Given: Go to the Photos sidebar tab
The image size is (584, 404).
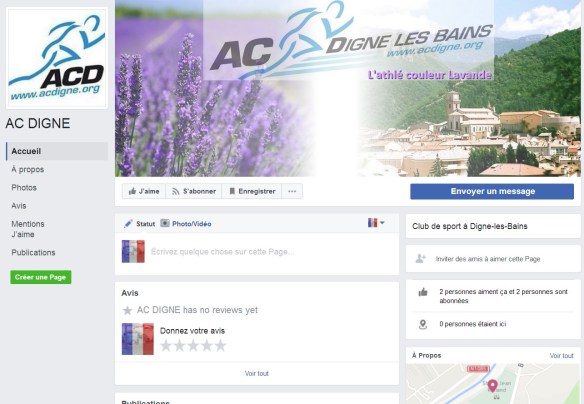Looking at the screenshot, I should tap(24, 188).
